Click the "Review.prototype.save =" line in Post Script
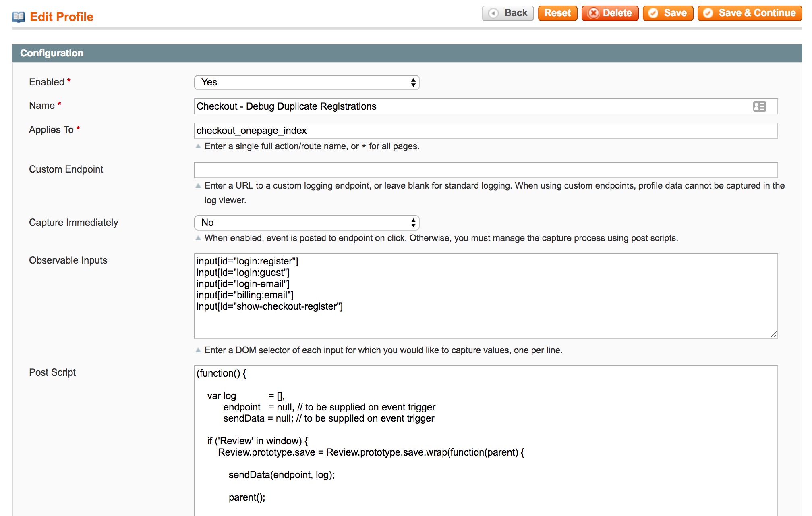Screen dimensions: 812x516 371,452
